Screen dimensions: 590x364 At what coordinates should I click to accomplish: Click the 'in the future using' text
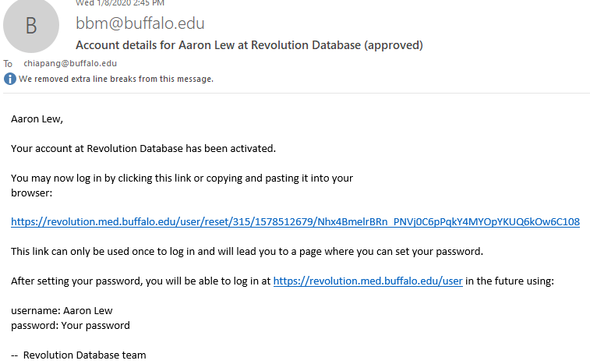point(510,281)
